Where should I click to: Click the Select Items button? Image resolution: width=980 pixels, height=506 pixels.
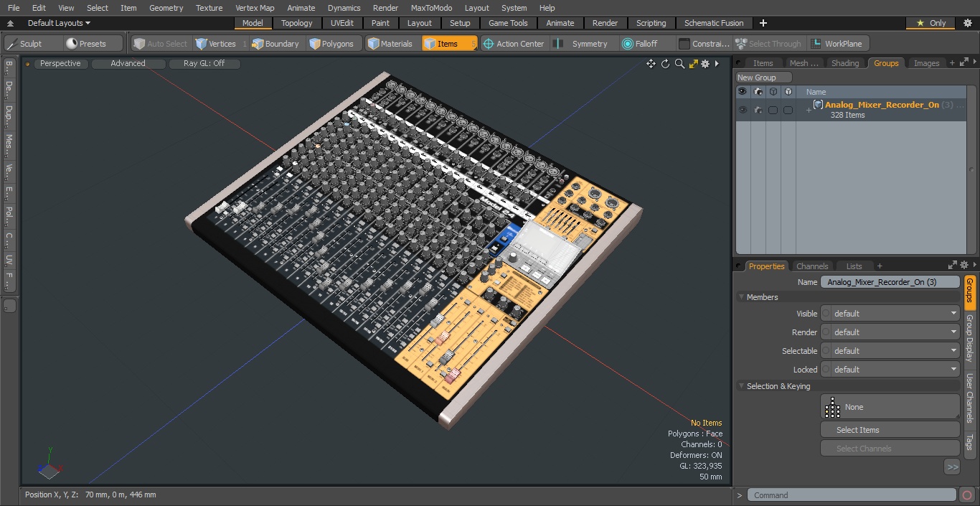click(x=890, y=430)
